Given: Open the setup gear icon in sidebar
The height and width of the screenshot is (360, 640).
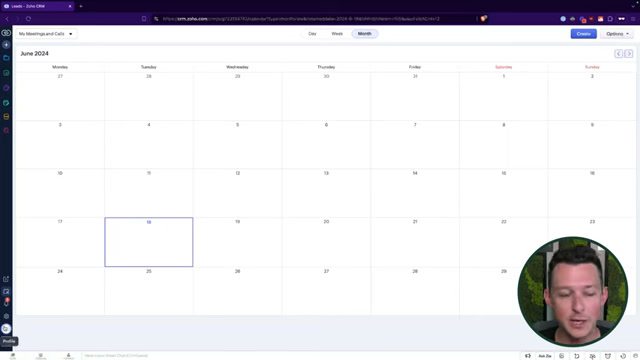Looking at the screenshot, I should pyautogui.click(x=6, y=316).
